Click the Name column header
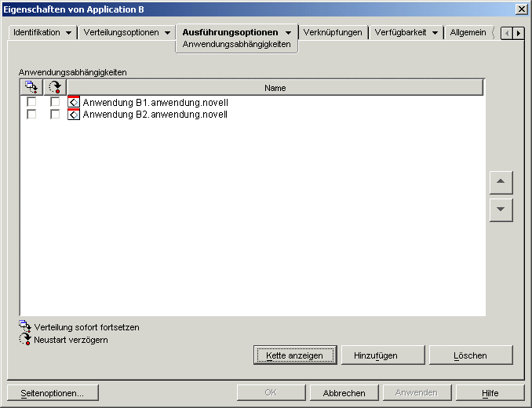The width and height of the screenshot is (532, 408). coord(275,88)
